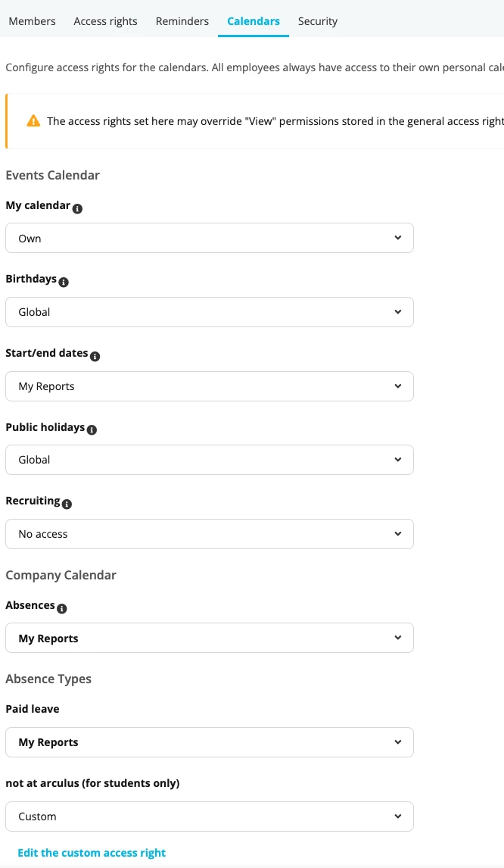Click the info icon next to Public holidays
This screenshot has width=504, height=868.
tap(92, 429)
